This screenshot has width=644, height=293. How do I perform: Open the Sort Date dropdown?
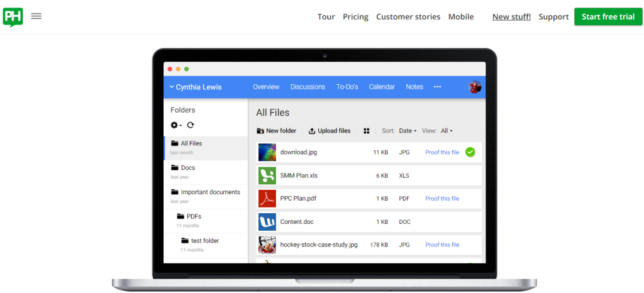(x=408, y=131)
